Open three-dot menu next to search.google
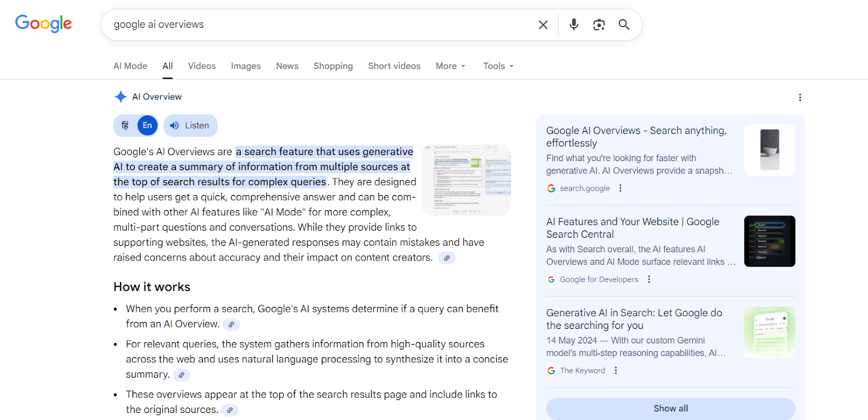 tap(621, 188)
